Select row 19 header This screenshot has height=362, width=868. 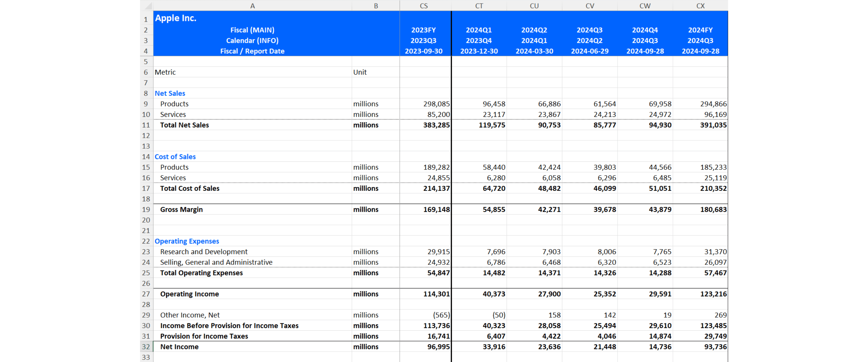146,209
